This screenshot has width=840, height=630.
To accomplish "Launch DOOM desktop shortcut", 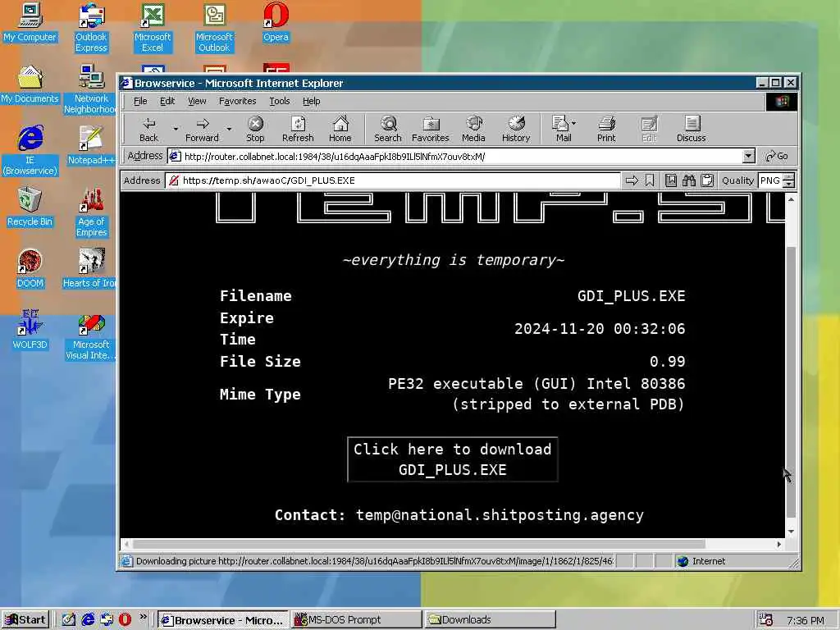I will point(30,269).
